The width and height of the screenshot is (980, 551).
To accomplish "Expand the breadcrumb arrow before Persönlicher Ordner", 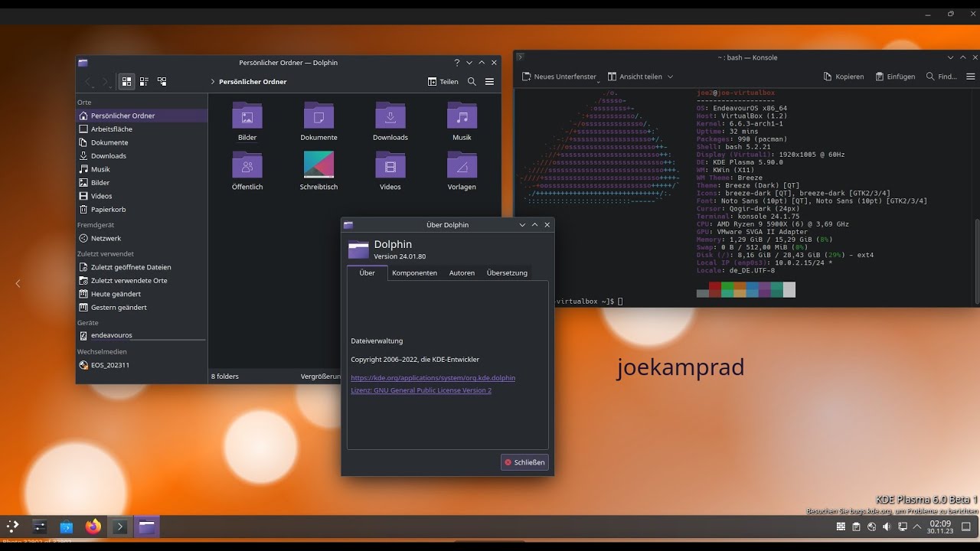I will tap(212, 82).
